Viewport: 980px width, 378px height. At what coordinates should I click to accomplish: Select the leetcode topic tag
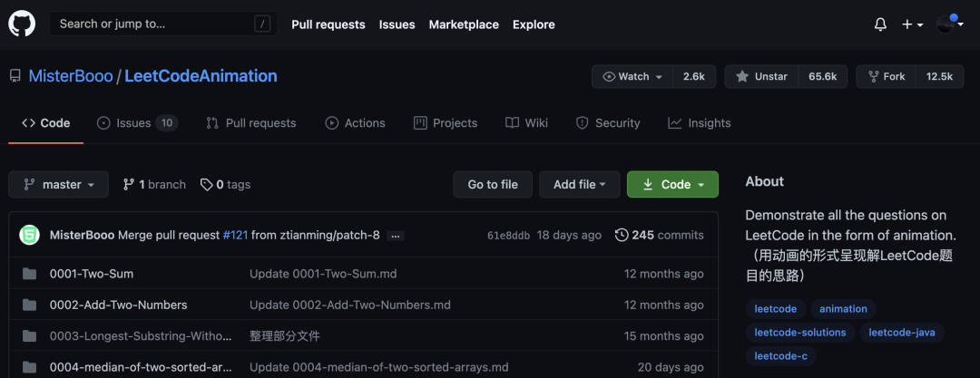click(775, 308)
